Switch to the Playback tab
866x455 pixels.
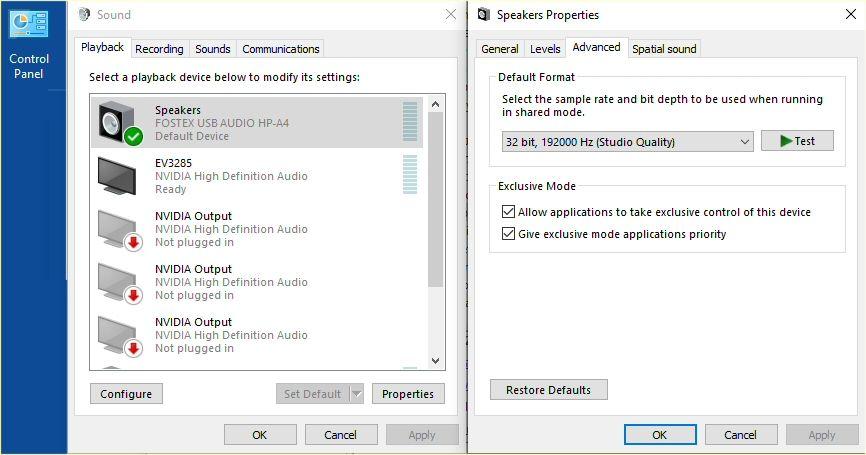[x=102, y=47]
